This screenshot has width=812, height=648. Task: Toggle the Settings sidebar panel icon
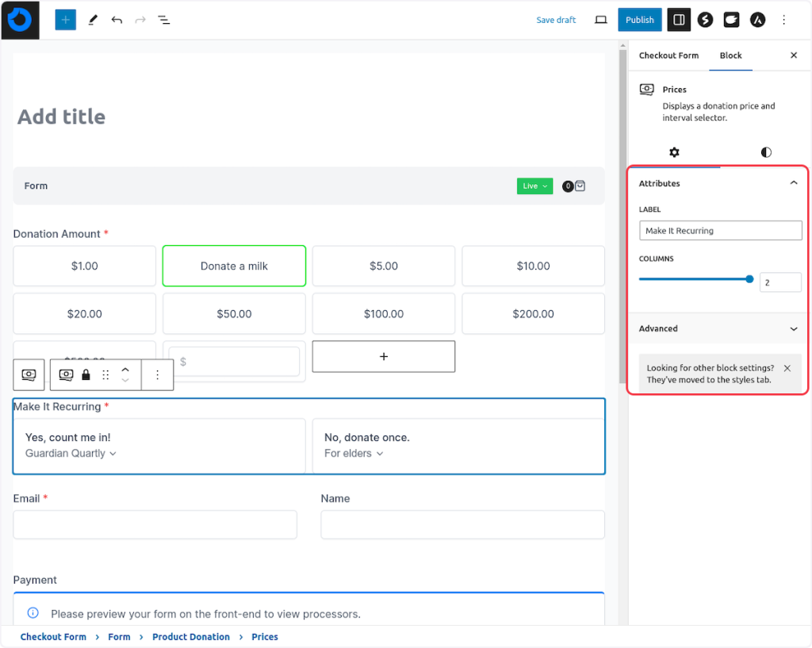(x=678, y=20)
